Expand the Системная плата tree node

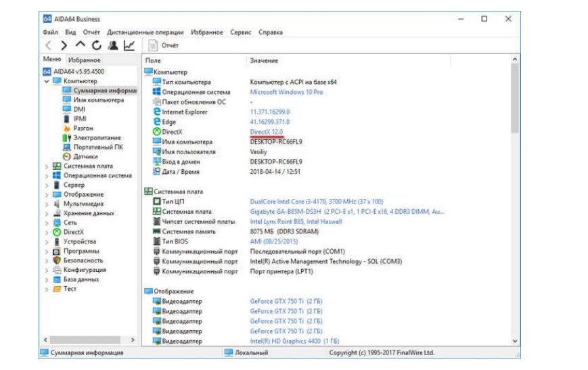click(x=47, y=166)
